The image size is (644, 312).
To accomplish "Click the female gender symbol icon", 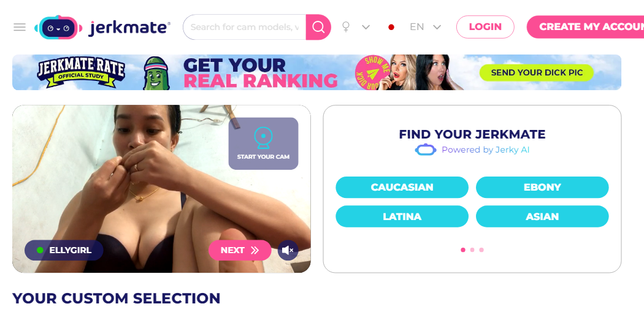I will (x=347, y=27).
